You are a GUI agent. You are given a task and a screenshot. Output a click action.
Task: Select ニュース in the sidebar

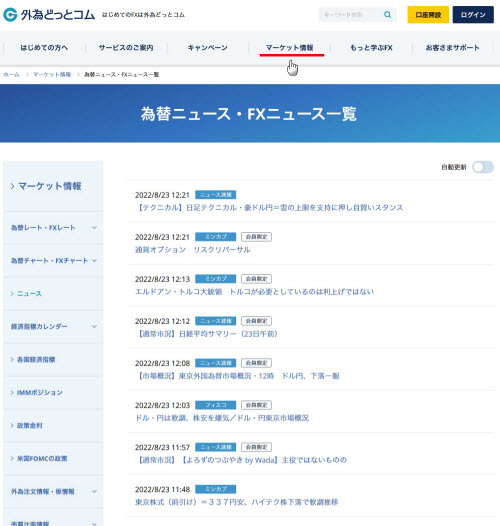(29, 294)
